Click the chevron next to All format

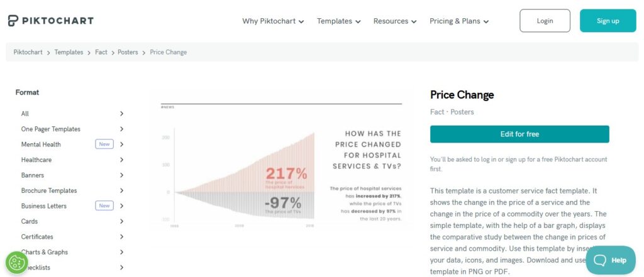coord(121,114)
